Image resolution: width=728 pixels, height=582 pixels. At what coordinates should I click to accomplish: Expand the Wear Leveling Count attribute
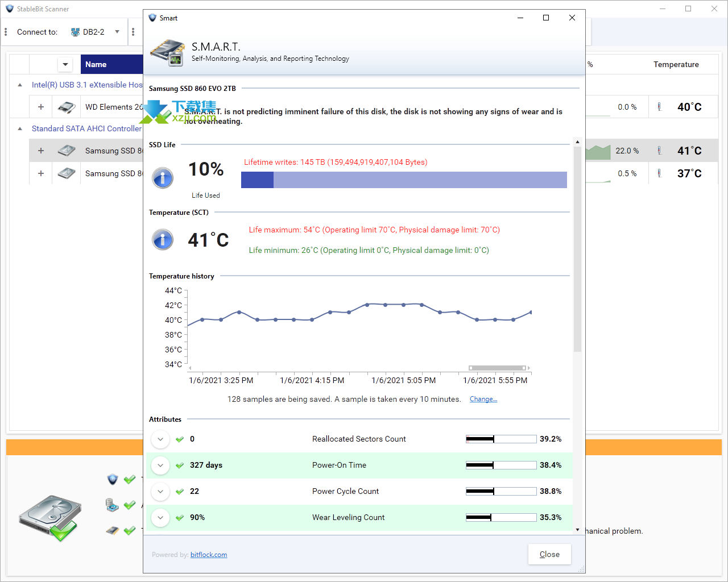click(x=160, y=518)
